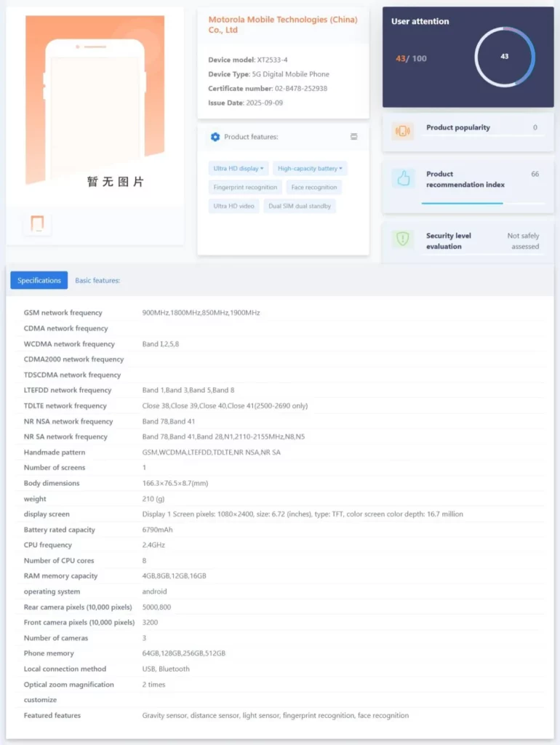Click device model value XT2533-4
The height and width of the screenshot is (745, 560).
[x=272, y=60]
